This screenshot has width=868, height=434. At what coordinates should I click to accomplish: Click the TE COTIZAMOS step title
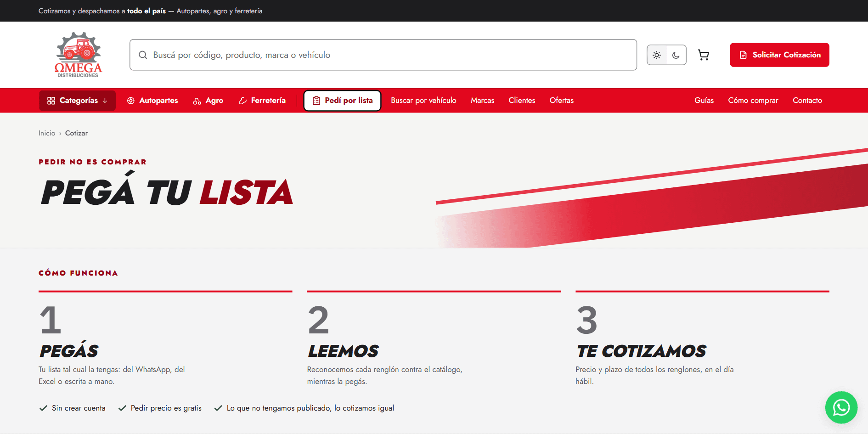[641, 351]
